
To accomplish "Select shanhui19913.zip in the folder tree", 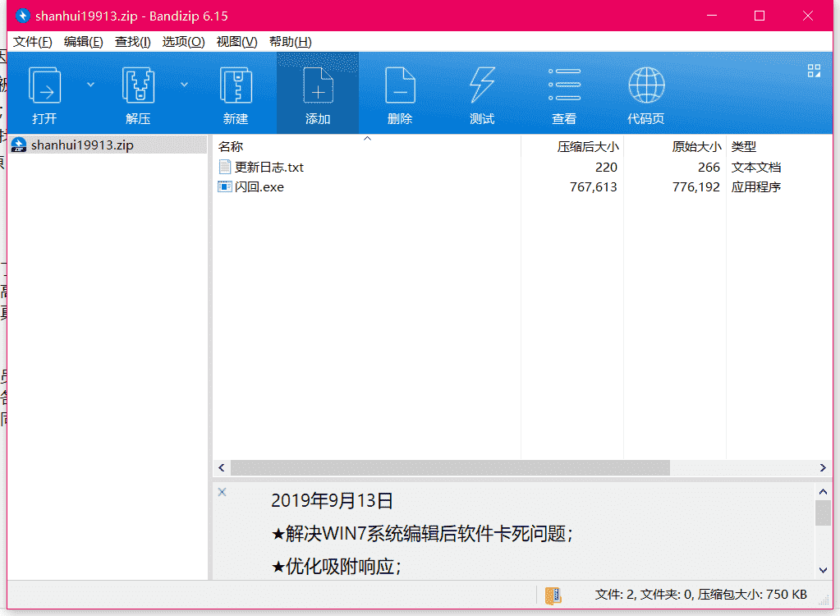I will click(x=108, y=145).
